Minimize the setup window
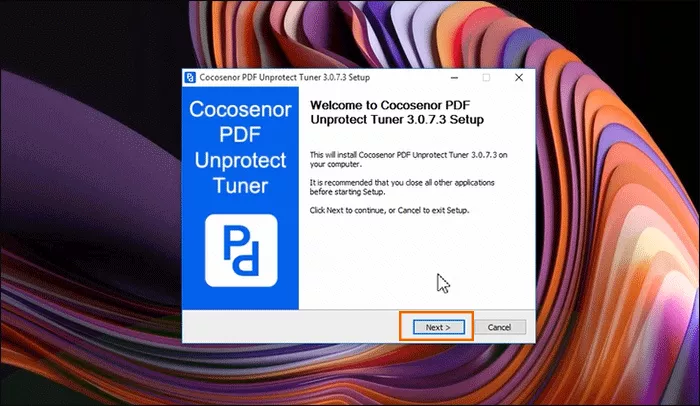This screenshot has height=406, width=700. (x=454, y=78)
